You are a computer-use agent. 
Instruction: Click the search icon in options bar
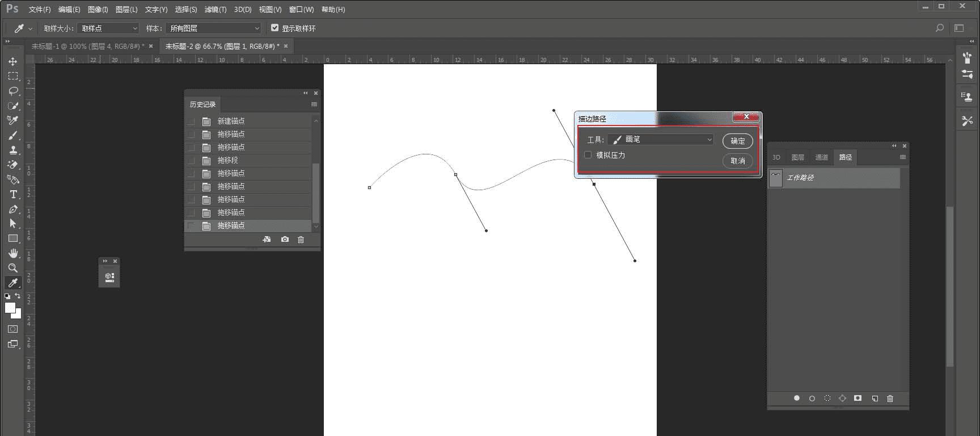pyautogui.click(x=940, y=28)
